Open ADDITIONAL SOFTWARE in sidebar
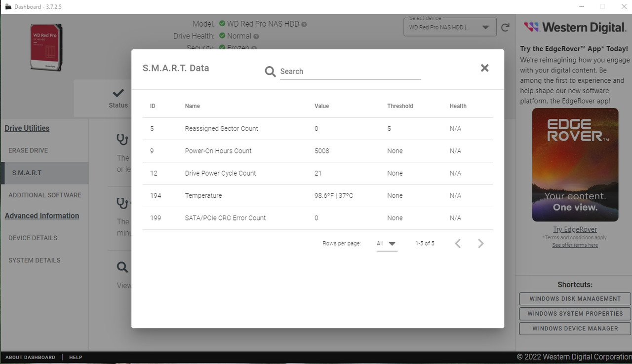Screen dimensions: 632x364 (x=45, y=195)
